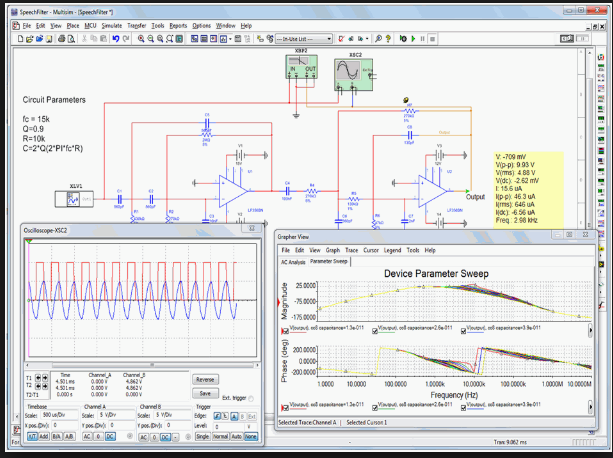The image size is (613, 458).
Task: Click the Run simulation green play icon
Action: pos(412,38)
